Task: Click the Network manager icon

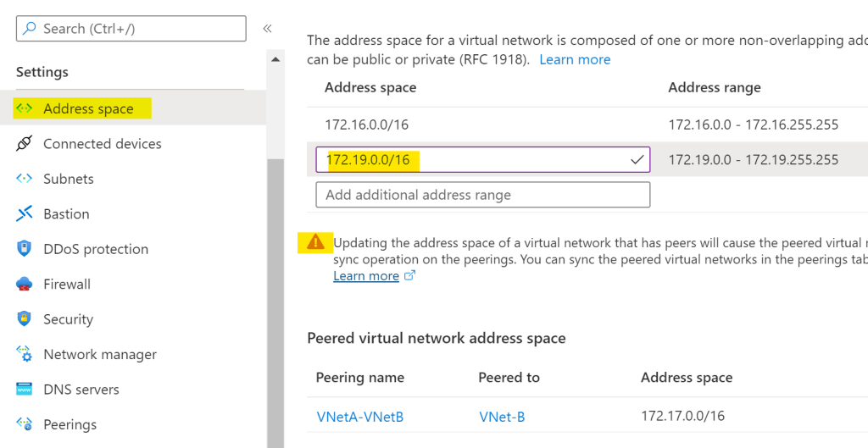Action: click(x=25, y=355)
